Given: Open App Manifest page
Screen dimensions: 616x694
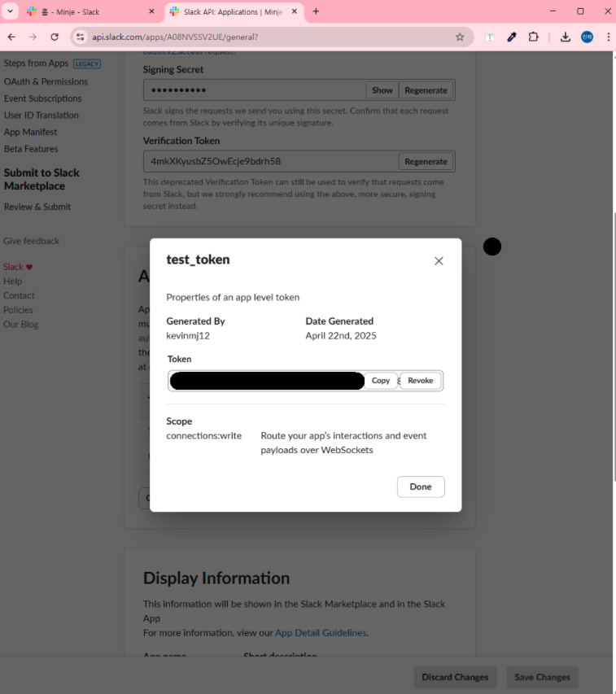Looking at the screenshot, I should click(31, 132).
